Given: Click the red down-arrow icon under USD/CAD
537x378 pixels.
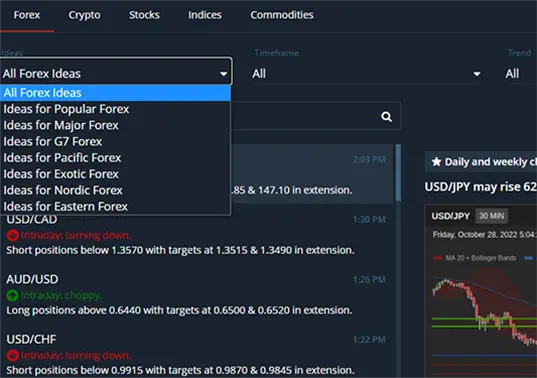Looking at the screenshot, I should 13,235.
